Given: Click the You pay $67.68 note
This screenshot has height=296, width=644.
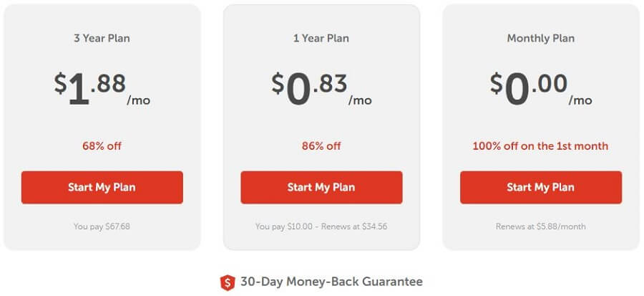Looking at the screenshot, I should [102, 226].
